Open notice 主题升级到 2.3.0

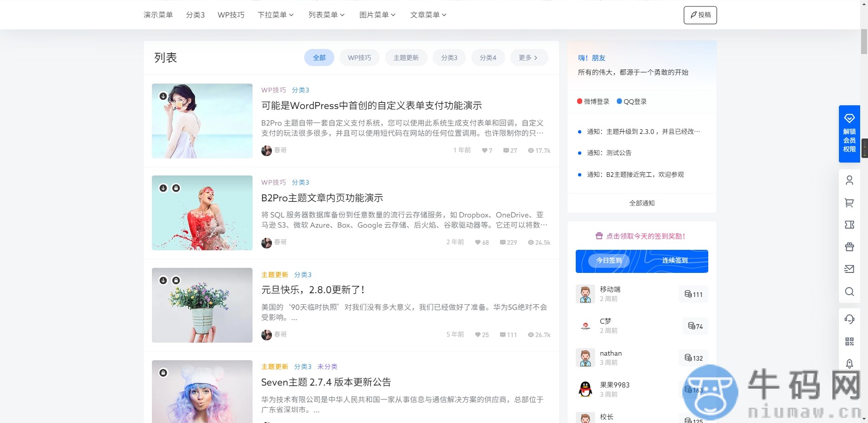643,132
